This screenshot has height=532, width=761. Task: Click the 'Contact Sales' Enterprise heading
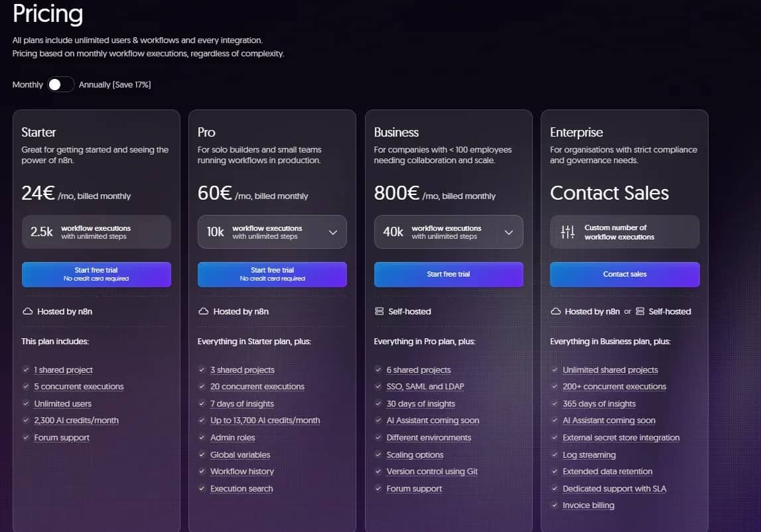(609, 193)
